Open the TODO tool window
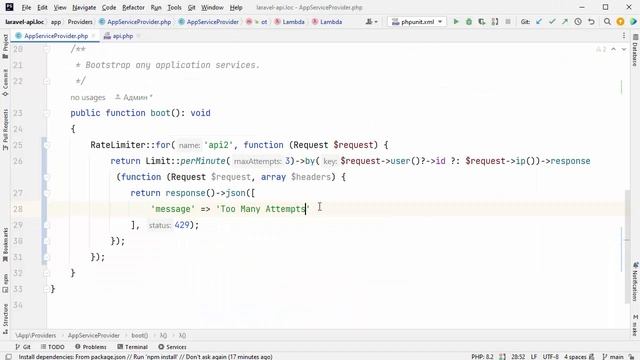This screenshot has width=640, height=360. tap(52, 347)
